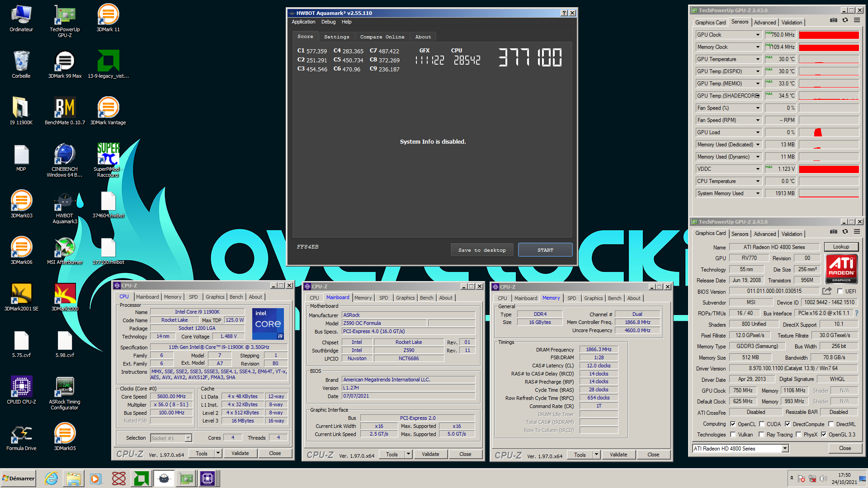Open the I9 11900K folder icon

click(x=21, y=111)
